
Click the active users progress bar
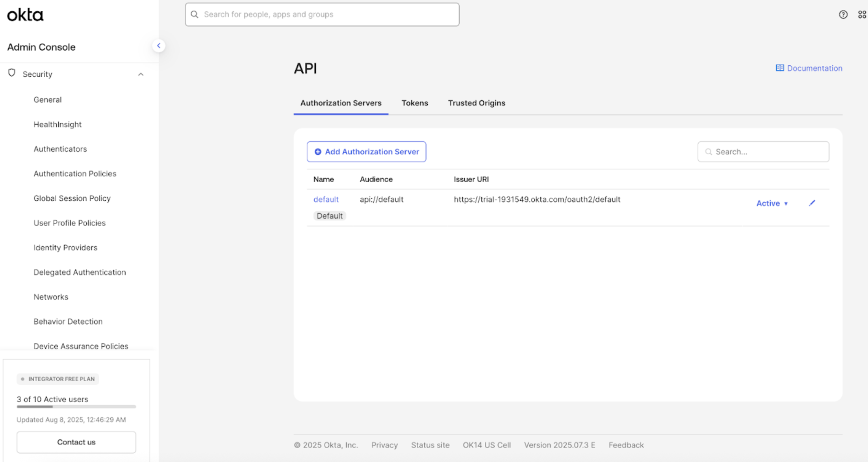click(76, 407)
